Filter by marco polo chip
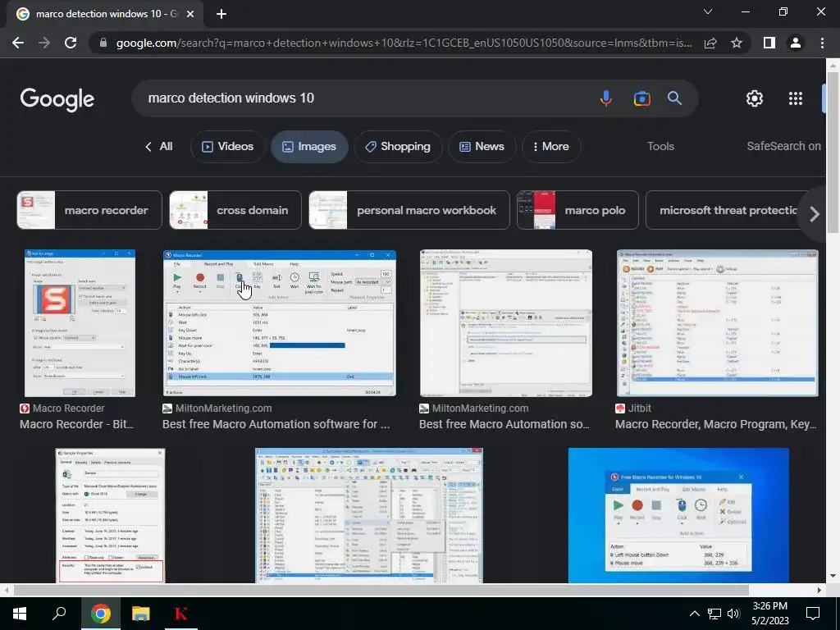The height and width of the screenshot is (630, 840). pyautogui.click(x=577, y=210)
